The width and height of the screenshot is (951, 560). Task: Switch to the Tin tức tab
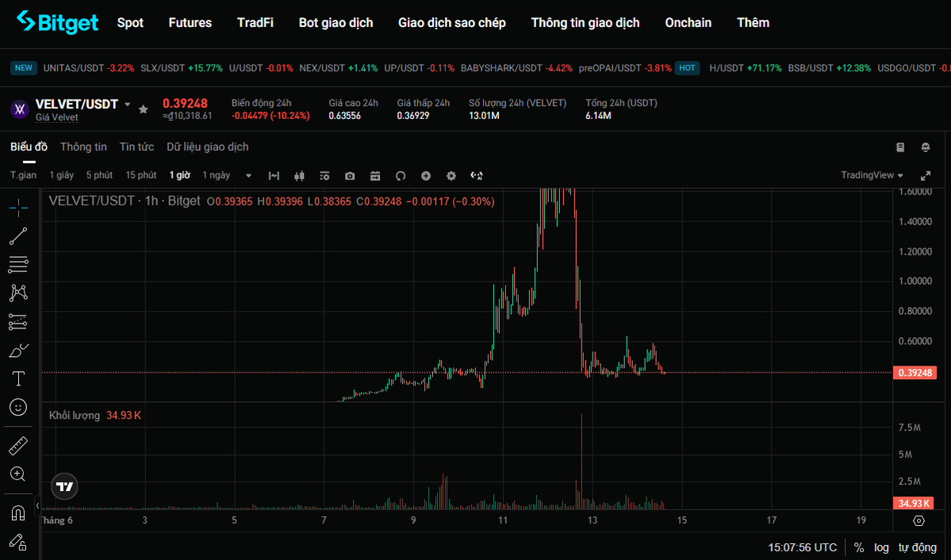tap(136, 147)
